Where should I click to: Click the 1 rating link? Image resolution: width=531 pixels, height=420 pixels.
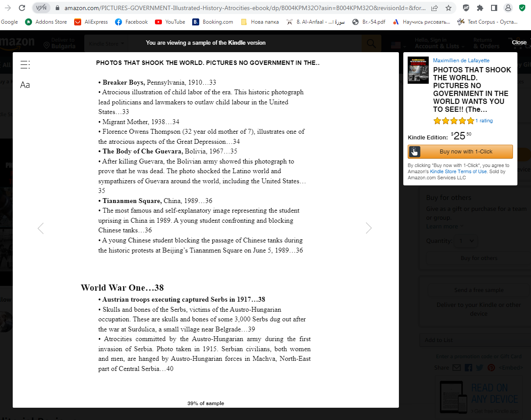pyautogui.click(x=484, y=121)
